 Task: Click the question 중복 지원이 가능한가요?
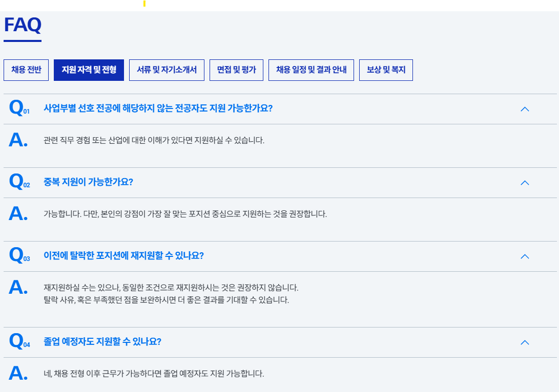click(88, 182)
